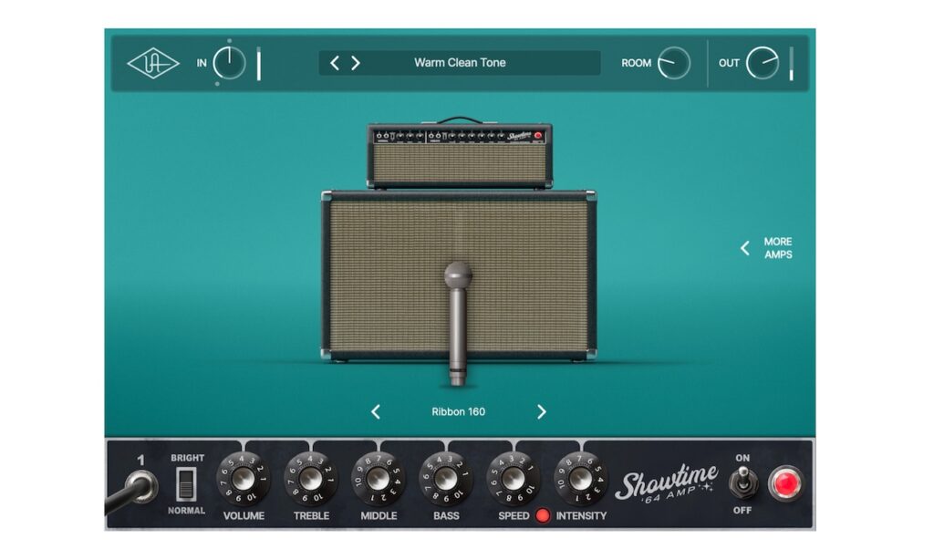Go to next preset with right chevron

point(356,63)
